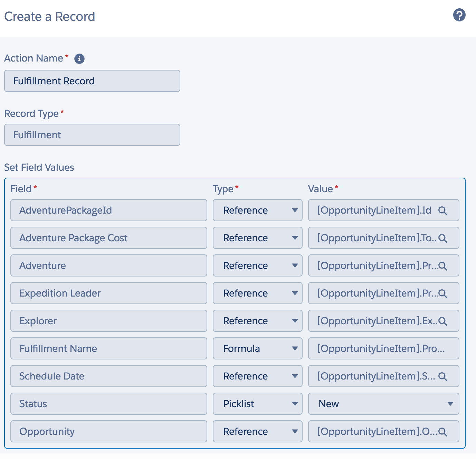
Task: Click the Record Type Fulfillment field
Action: tap(92, 135)
